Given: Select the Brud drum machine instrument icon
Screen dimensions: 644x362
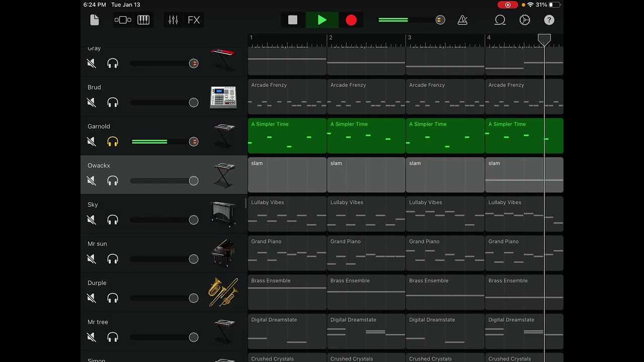Looking at the screenshot, I should (223, 98).
